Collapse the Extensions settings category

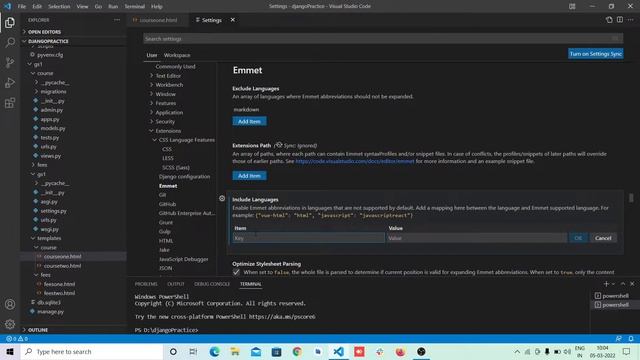[151, 131]
